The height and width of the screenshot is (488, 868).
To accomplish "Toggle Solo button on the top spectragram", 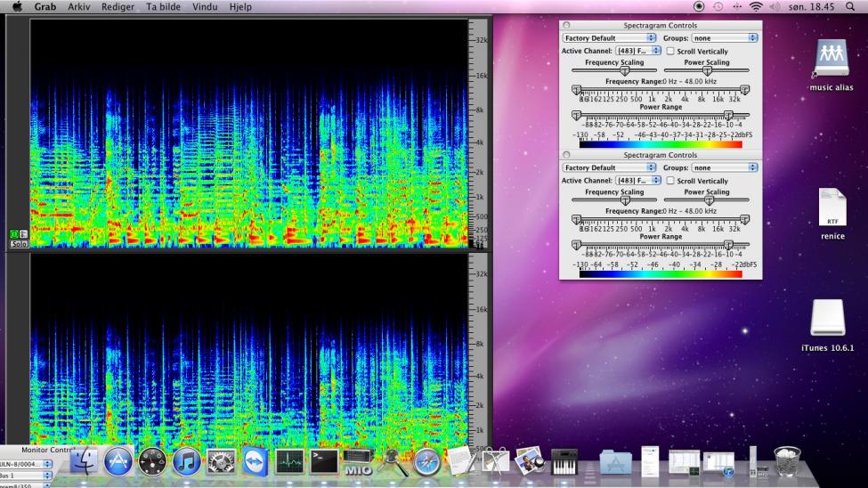I will click(18, 243).
